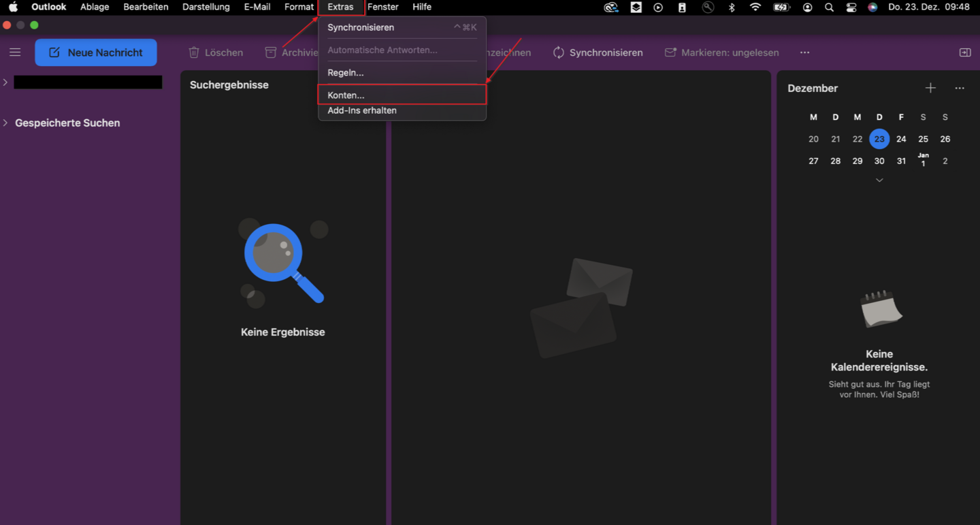Select December 21 in calendar
Image resolution: width=980 pixels, height=525 pixels.
click(x=836, y=139)
